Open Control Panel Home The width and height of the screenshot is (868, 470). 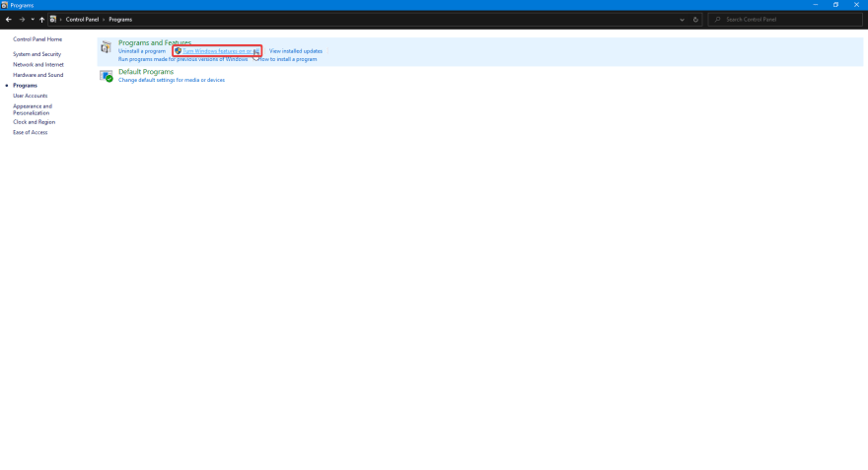(x=37, y=39)
